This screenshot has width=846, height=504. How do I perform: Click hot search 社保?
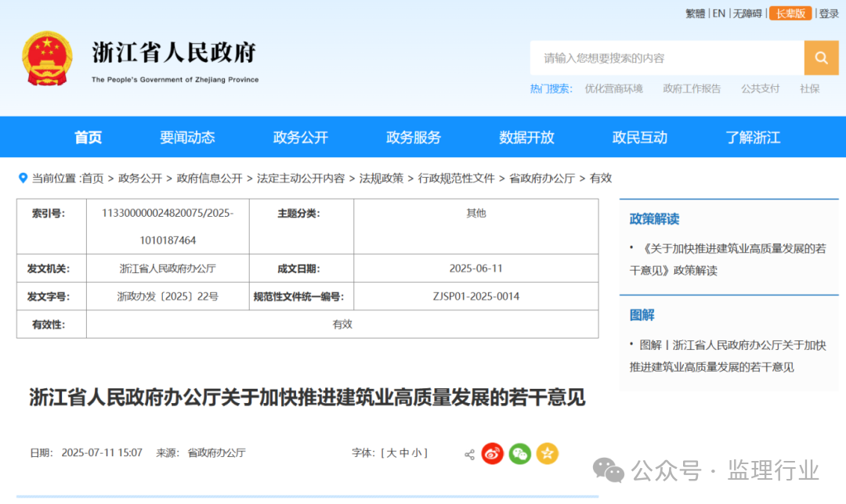[809, 88]
